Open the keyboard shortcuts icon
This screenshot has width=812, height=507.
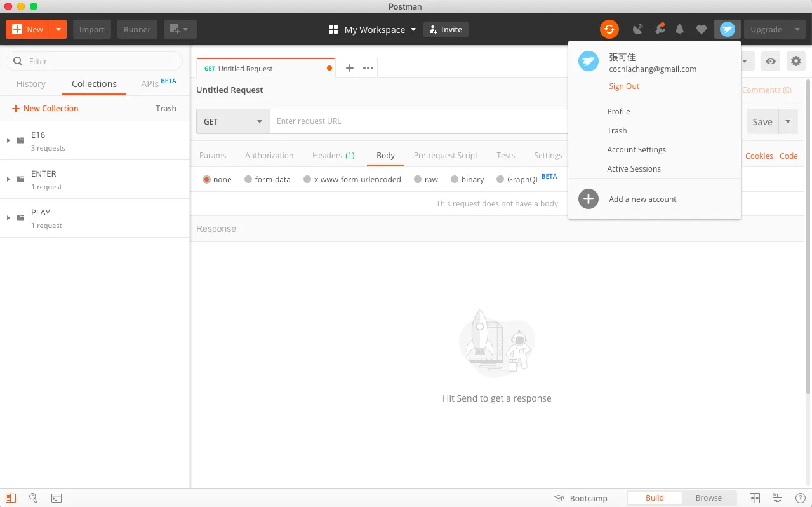tap(777, 498)
